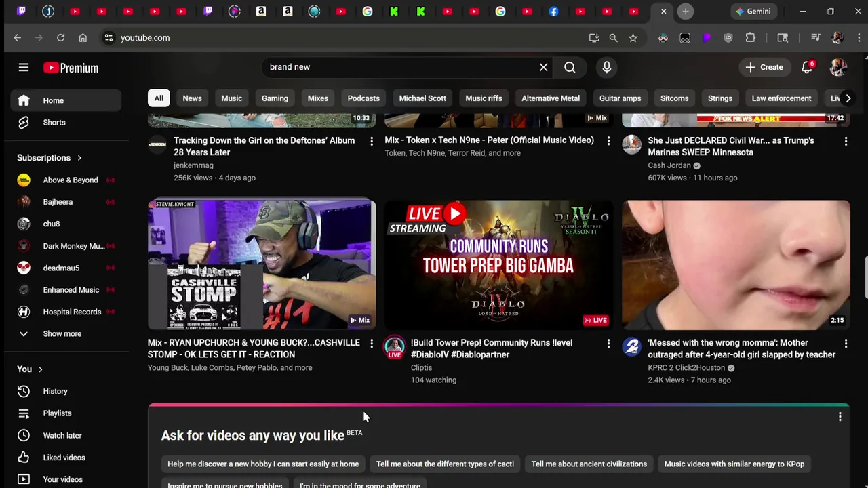Open the 4-year-old slapped video thumbnail
This screenshot has width=868, height=488.
736,264
